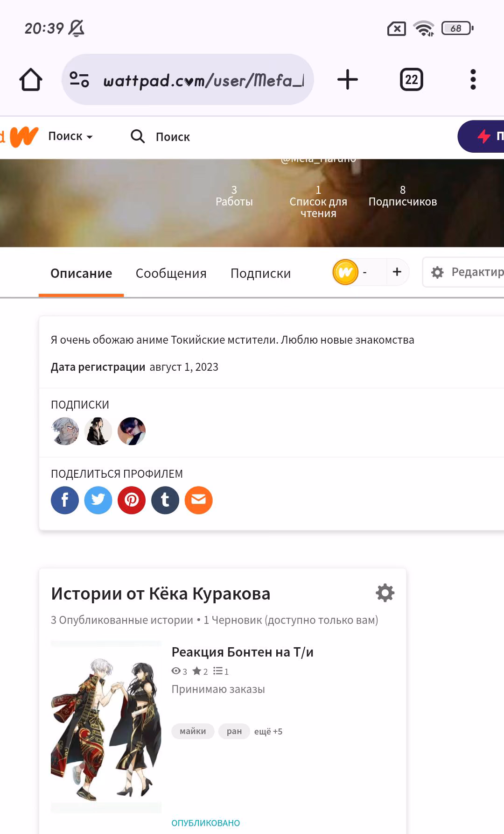Switch to the Описание tab
Image resolution: width=504 pixels, height=834 pixels.
[x=81, y=273]
